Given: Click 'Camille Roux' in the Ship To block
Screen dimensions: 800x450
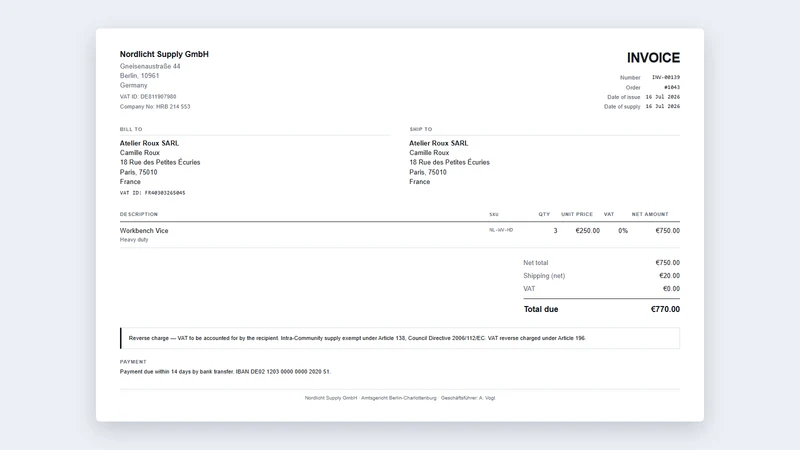Looking at the screenshot, I should click(429, 153).
